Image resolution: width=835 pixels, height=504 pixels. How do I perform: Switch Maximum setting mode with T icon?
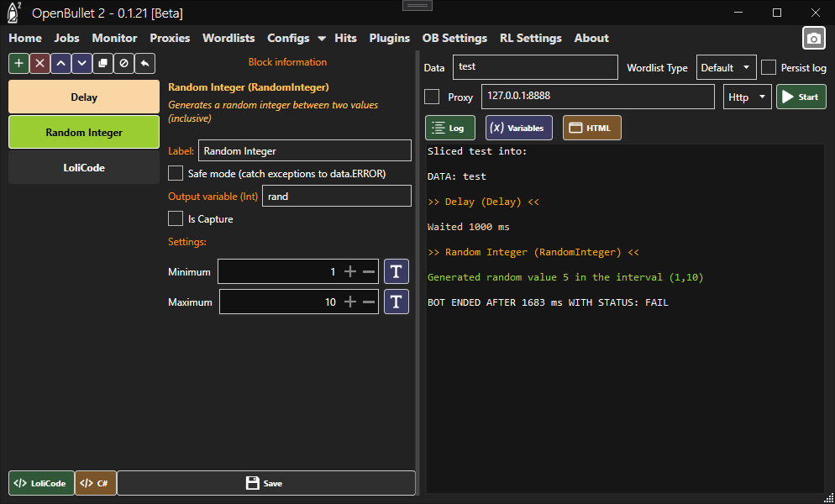point(396,302)
